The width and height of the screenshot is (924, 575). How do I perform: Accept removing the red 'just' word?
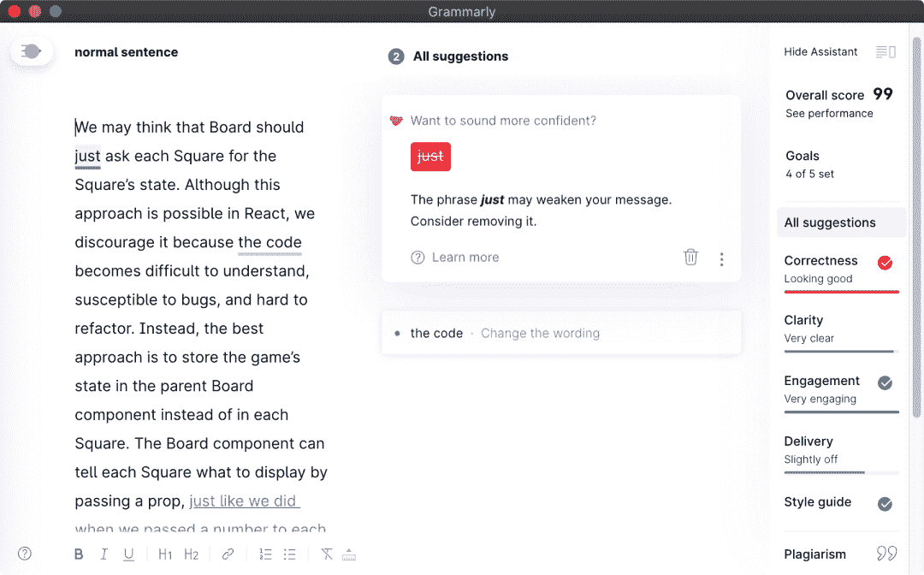[x=430, y=157]
